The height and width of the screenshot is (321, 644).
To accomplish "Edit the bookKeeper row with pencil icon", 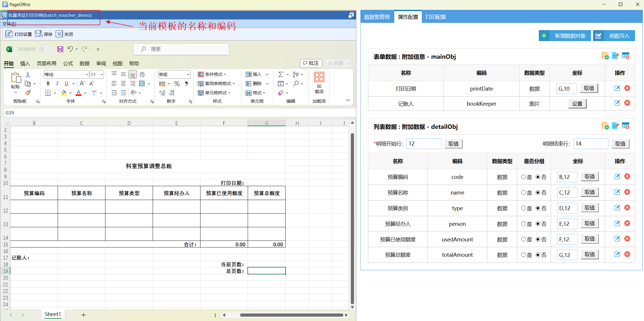I will coord(617,103).
